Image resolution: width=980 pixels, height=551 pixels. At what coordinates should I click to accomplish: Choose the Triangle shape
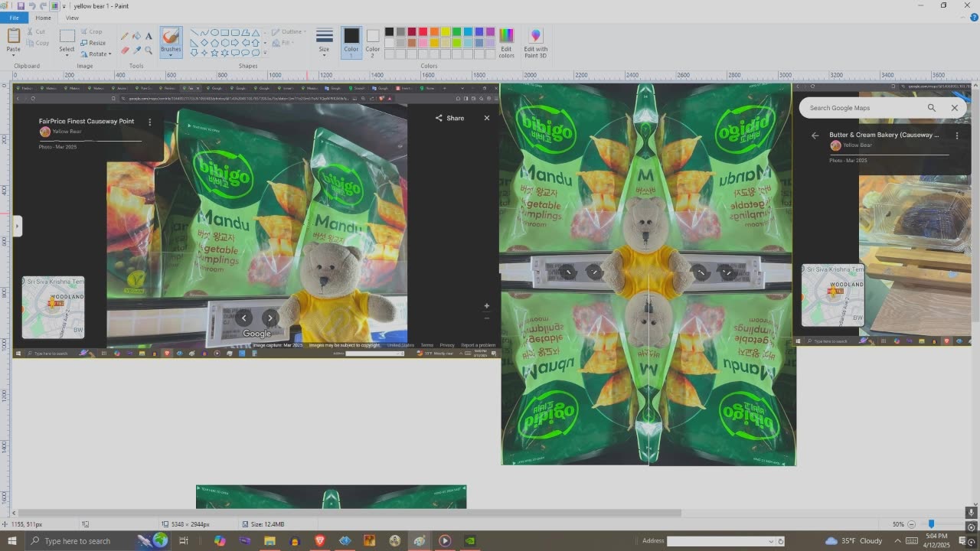click(x=256, y=33)
